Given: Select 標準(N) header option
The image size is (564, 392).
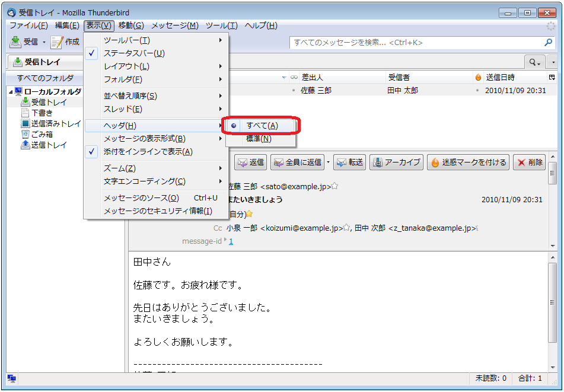Looking at the screenshot, I should coord(261,138).
